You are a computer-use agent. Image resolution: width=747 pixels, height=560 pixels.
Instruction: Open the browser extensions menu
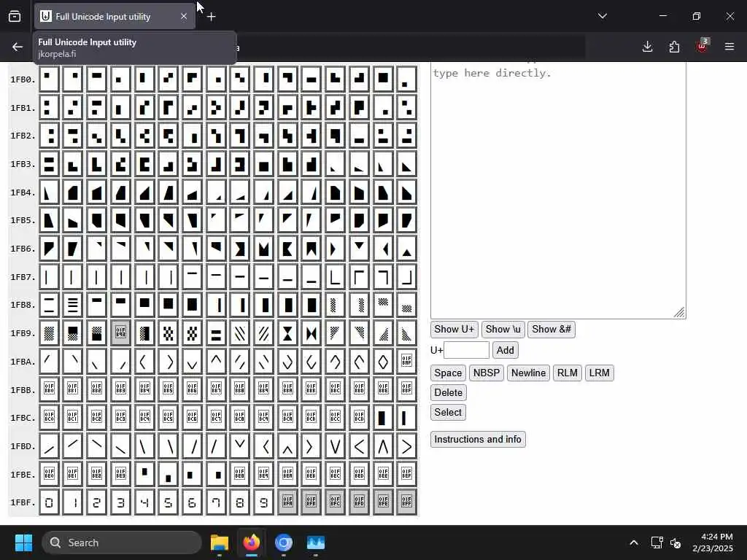674,47
